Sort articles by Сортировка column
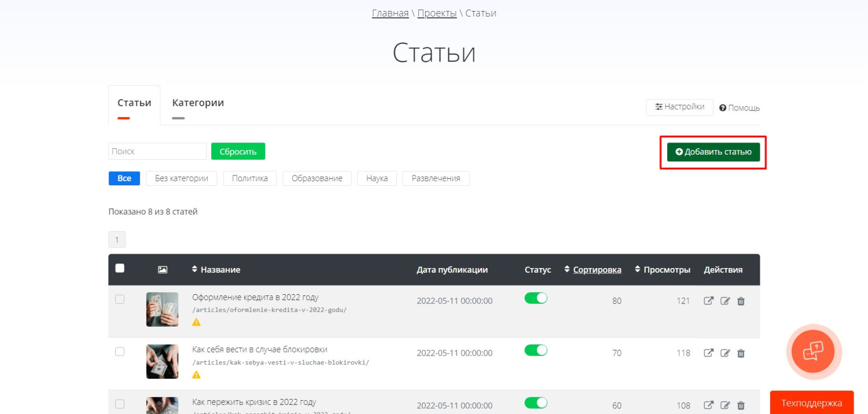This screenshot has height=414, width=868. coord(597,270)
